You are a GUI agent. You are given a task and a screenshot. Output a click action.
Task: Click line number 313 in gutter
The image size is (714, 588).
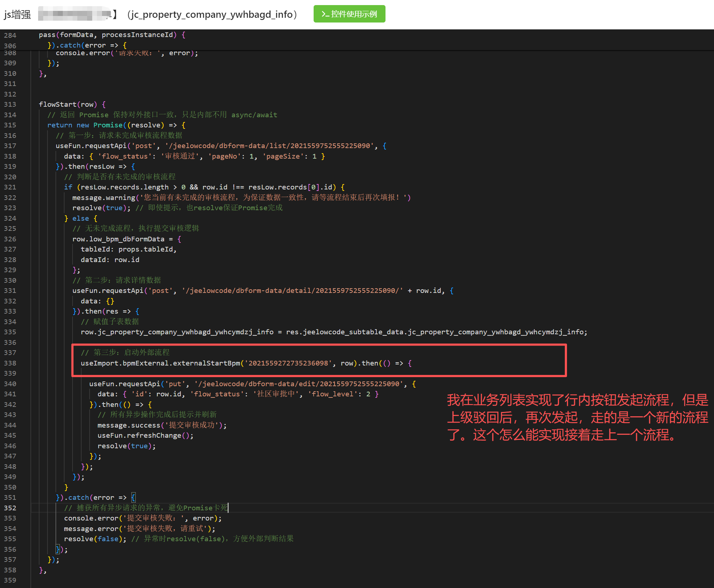click(x=10, y=105)
